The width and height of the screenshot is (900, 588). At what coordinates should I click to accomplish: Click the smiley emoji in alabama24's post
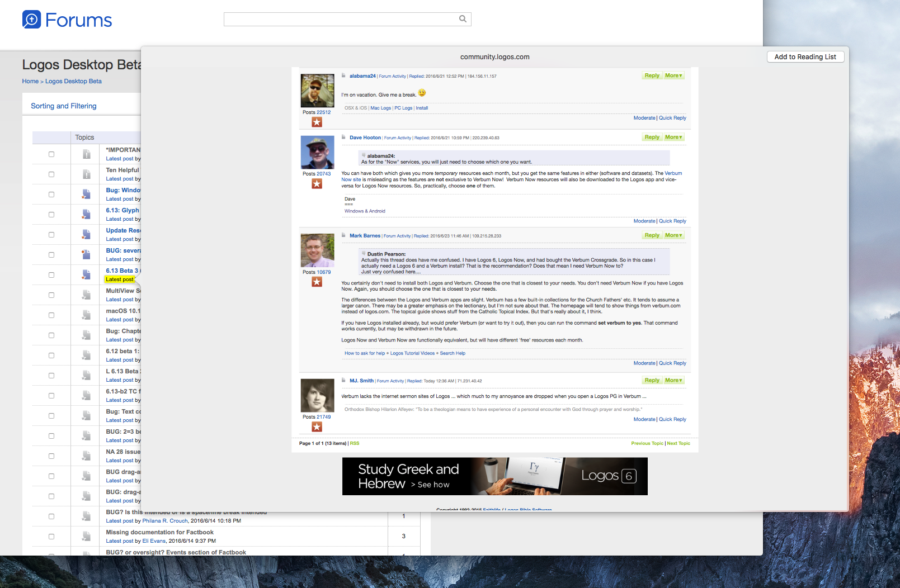point(422,93)
